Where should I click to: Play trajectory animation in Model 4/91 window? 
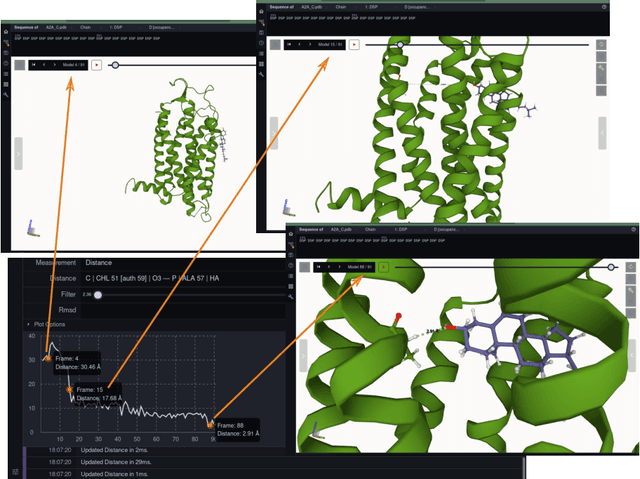click(97, 65)
